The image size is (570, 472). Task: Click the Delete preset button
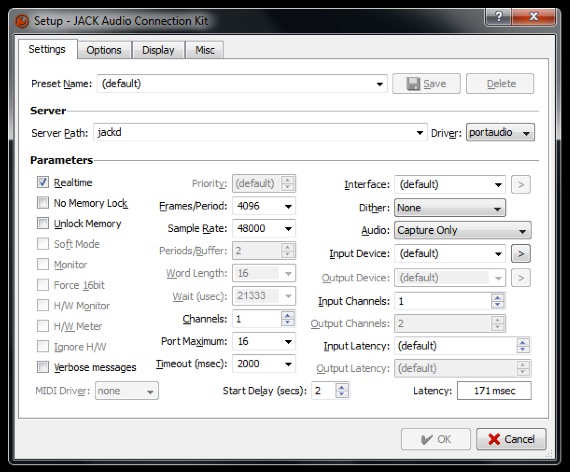(x=500, y=84)
